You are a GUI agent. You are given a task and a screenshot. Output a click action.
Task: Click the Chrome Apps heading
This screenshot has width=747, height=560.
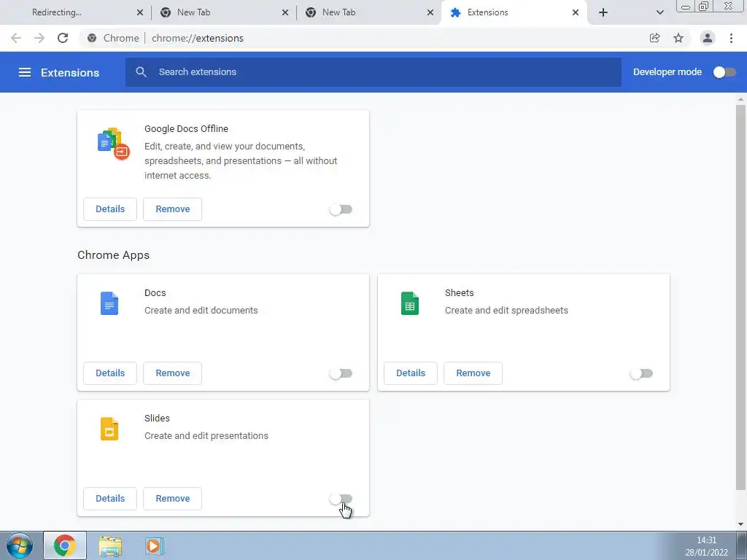click(x=113, y=254)
